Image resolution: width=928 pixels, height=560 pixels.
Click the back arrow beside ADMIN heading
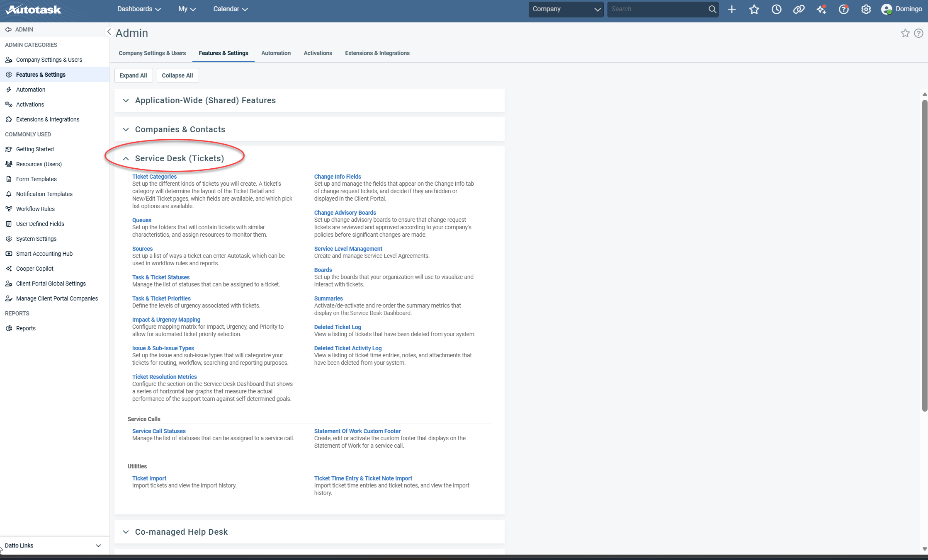tap(8, 29)
